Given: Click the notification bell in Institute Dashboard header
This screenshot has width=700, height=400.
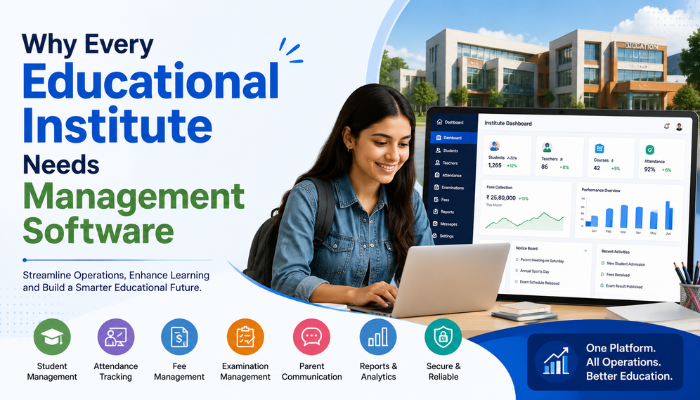Looking at the screenshot, I should [667, 126].
